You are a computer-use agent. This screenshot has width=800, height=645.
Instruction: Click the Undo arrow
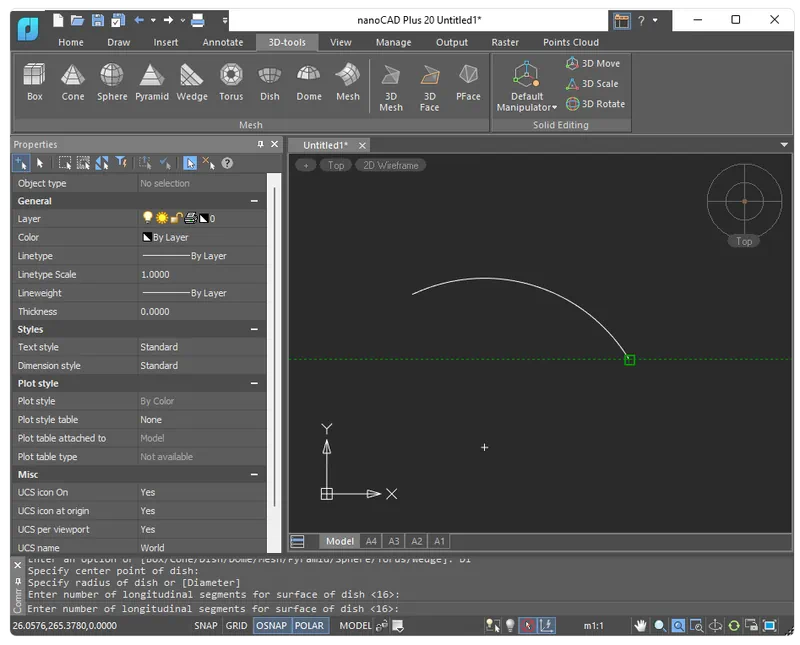[139, 20]
